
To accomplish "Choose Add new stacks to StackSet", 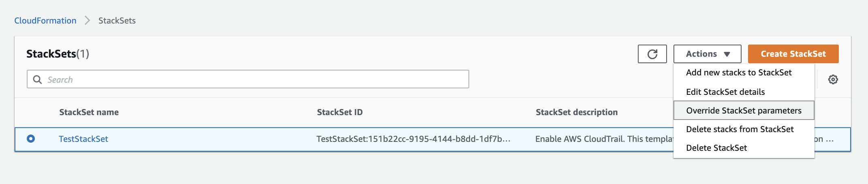I will click(x=738, y=73).
